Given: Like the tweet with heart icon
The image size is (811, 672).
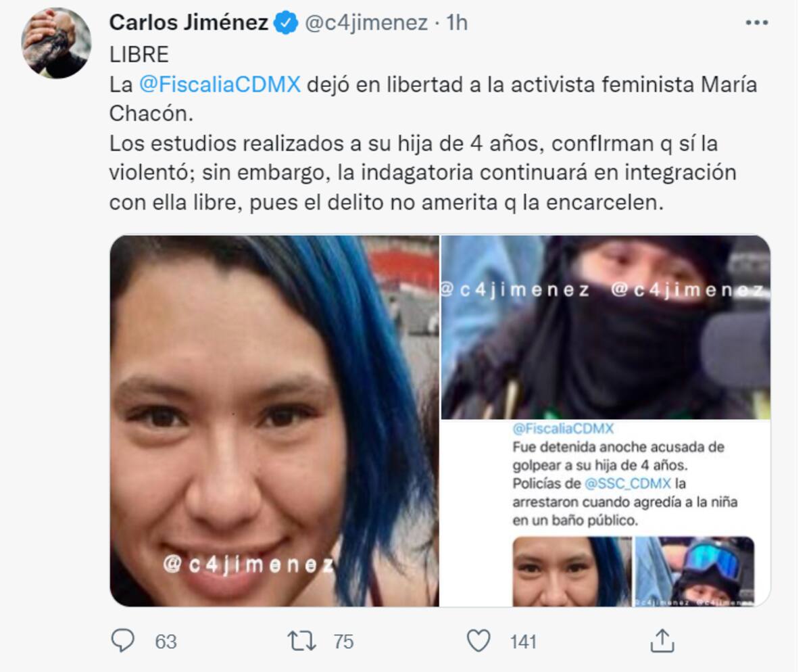Looking at the screenshot, I should coord(478,641).
